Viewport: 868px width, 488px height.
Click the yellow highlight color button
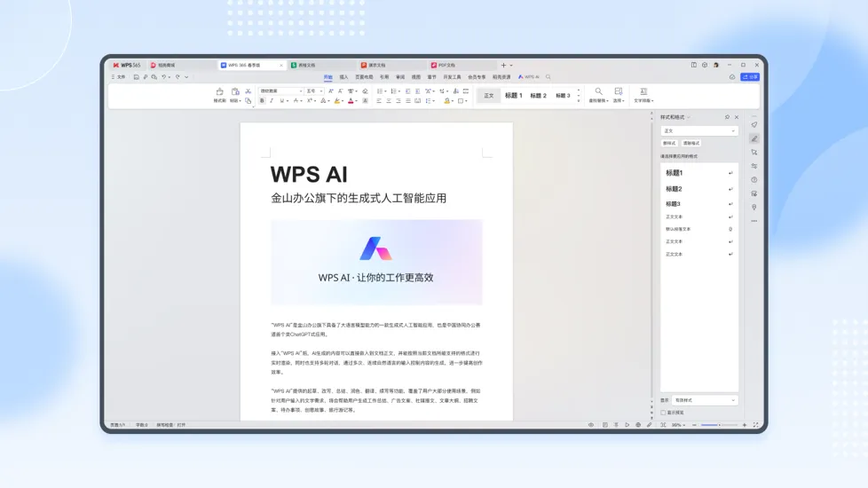click(336, 100)
